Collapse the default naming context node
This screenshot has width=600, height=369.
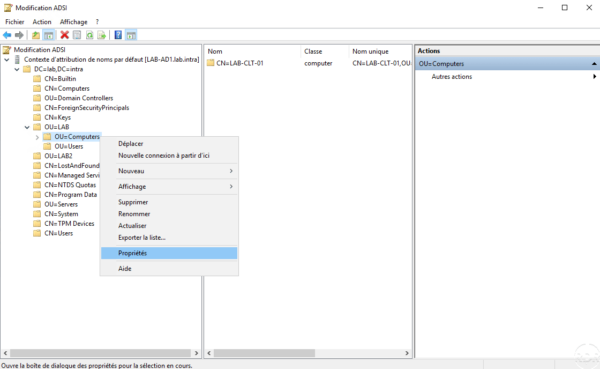[x=7, y=60]
